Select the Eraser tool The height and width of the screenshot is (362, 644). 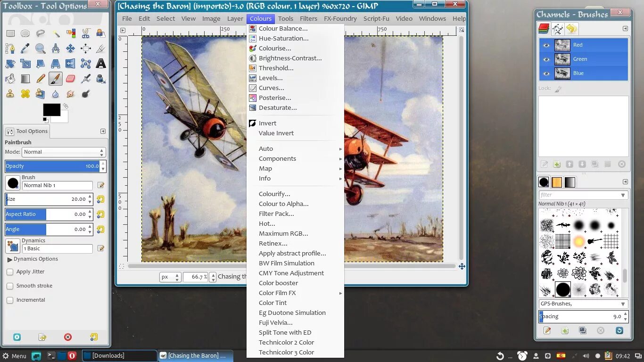(71, 79)
